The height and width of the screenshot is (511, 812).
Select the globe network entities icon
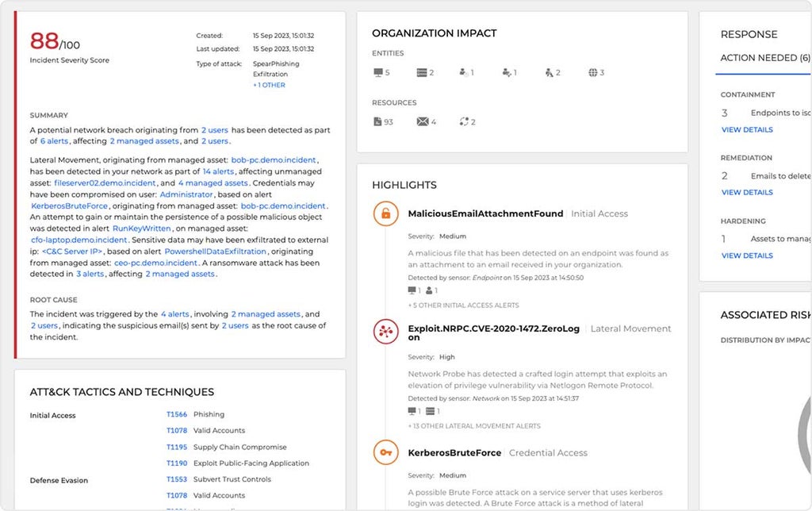[x=592, y=72]
